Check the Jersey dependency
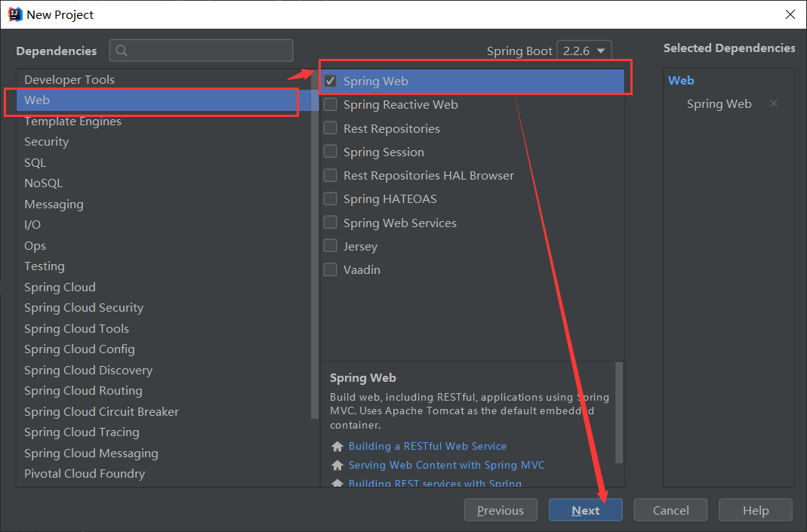This screenshot has height=532, width=807. (330, 245)
